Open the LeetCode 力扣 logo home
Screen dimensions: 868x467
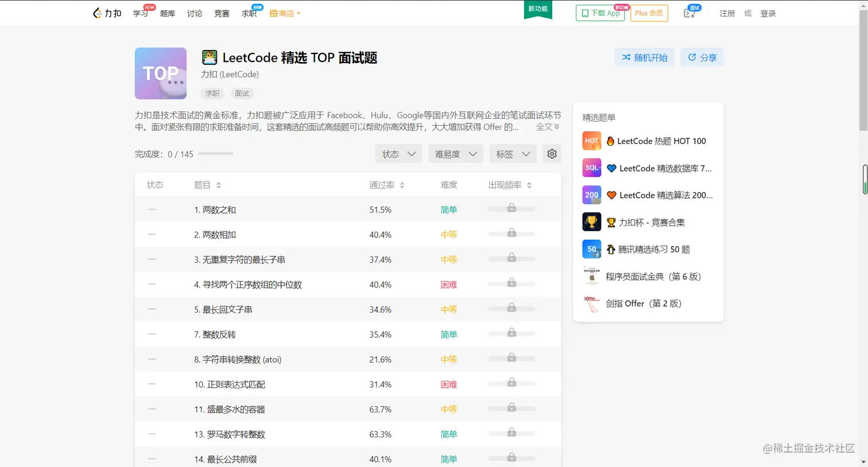107,13
